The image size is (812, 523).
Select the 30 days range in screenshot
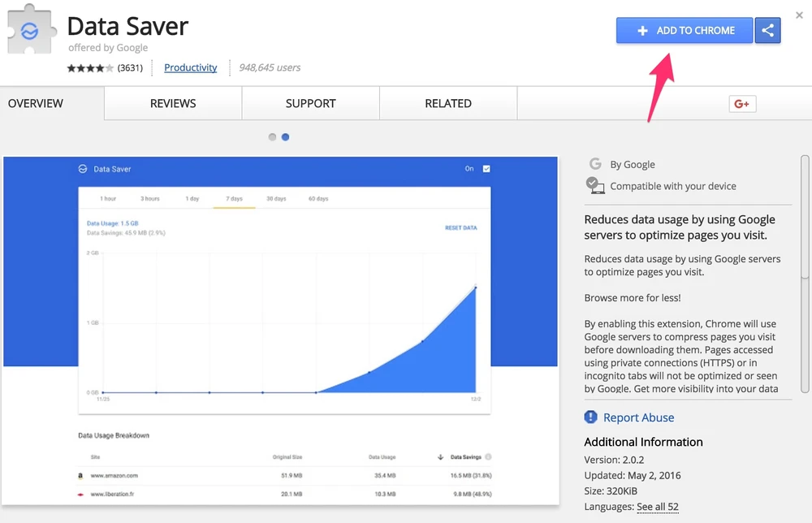pyautogui.click(x=276, y=199)
